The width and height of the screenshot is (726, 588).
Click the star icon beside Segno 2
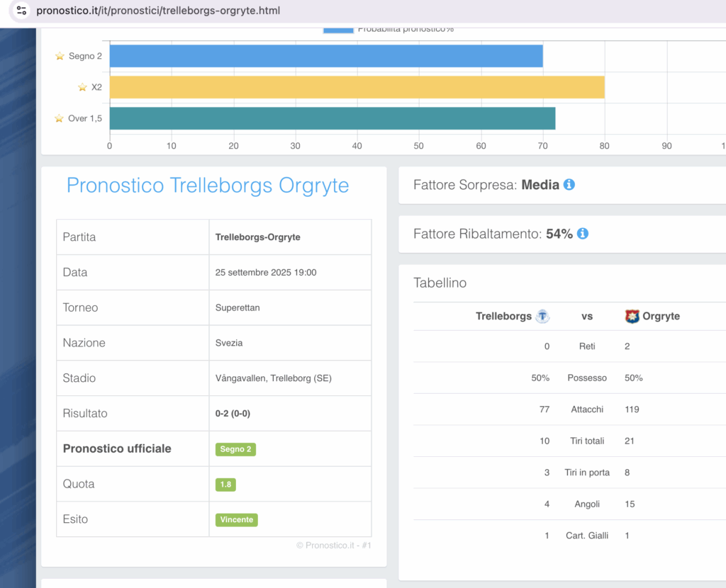[x=60, y=56]
